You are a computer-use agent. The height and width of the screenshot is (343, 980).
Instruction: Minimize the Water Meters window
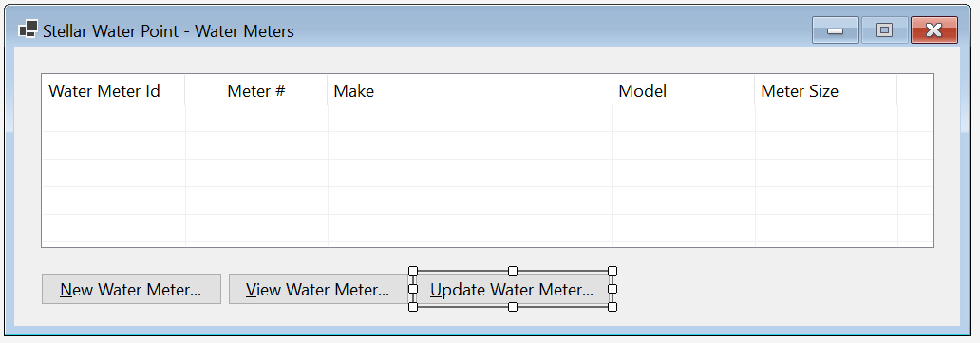coord(835,30)
